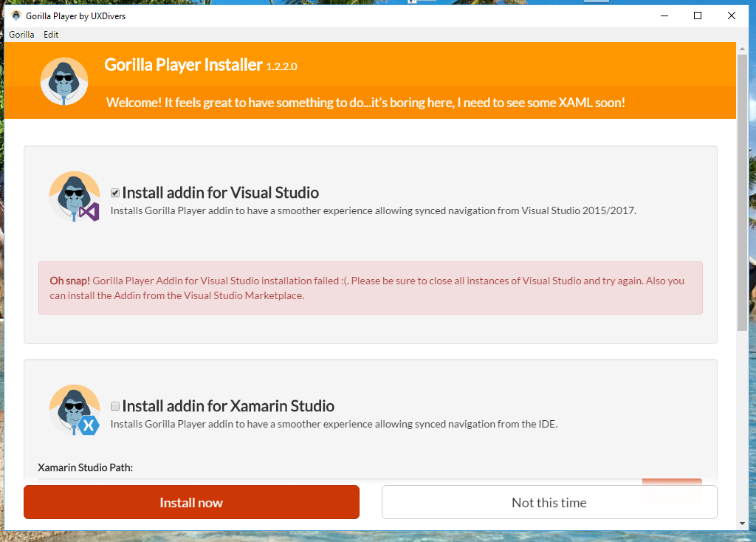Click the Gorilla Xamarin Studio addin icon
Viewport: 756px width, 542px height.
(75, 410)
